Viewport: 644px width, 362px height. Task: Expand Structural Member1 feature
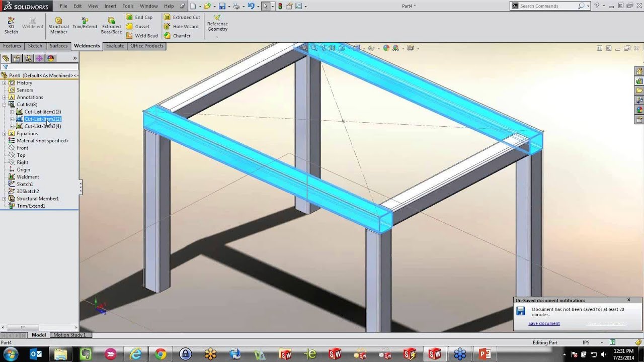[5, 199]
